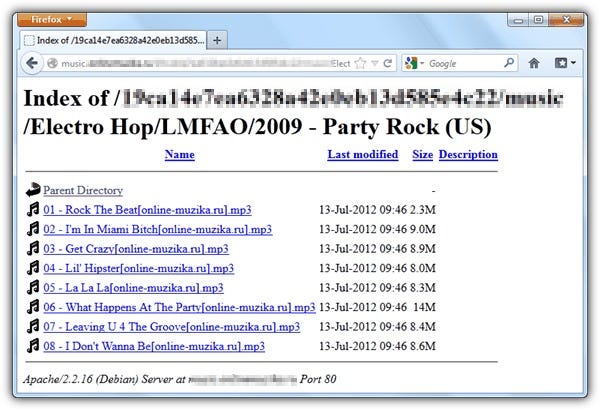Sort listing by Description column
Viewport: 600px width, 409px height.
[468, 155]
